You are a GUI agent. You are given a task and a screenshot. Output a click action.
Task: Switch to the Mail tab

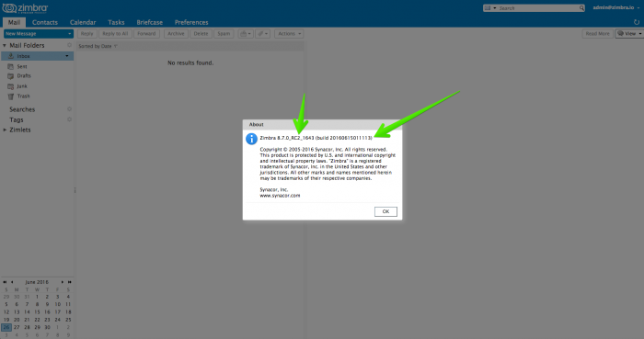tap(14, 23)
